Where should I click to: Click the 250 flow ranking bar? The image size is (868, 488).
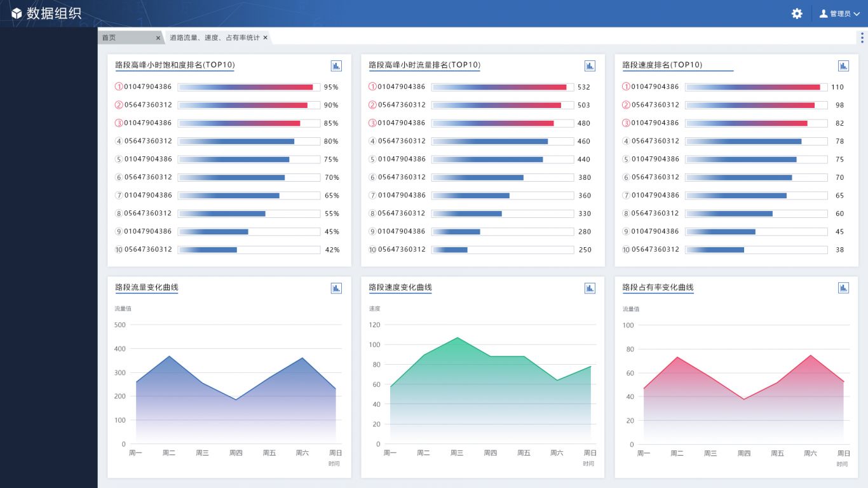point(503,250)
